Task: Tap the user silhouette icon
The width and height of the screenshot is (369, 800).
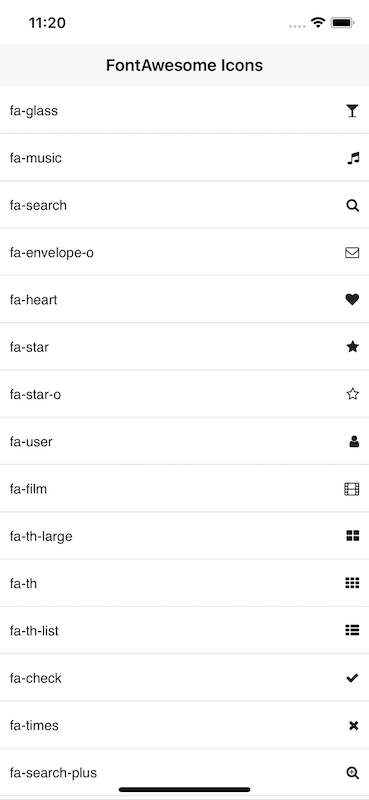Action: [x=354, y=442]
